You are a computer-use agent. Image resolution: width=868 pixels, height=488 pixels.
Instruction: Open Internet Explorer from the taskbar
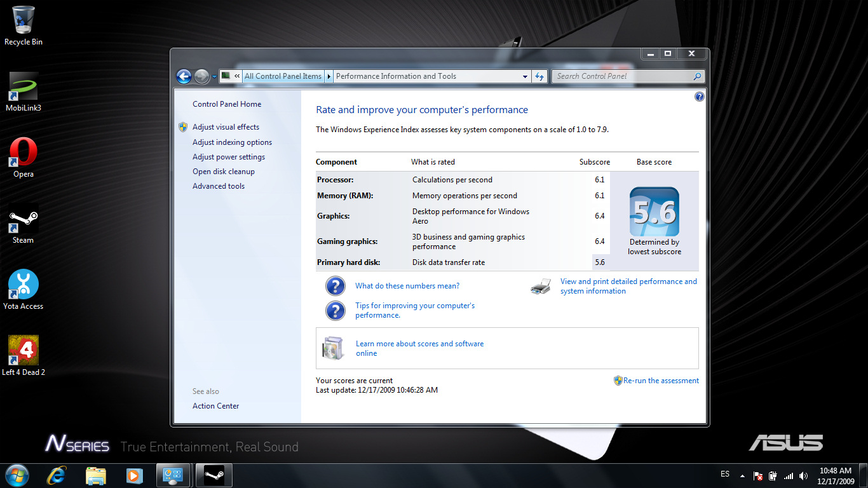(x=57, y=475)
